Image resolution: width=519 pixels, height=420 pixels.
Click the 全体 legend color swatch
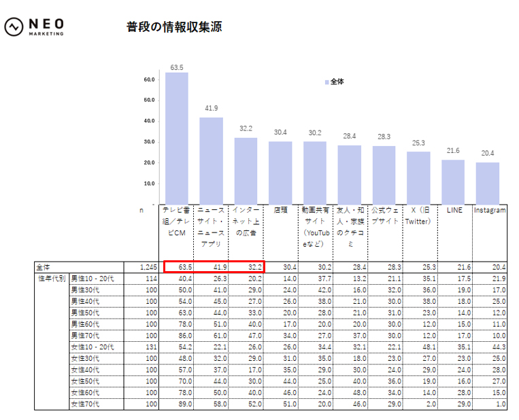tap(327, 82)
